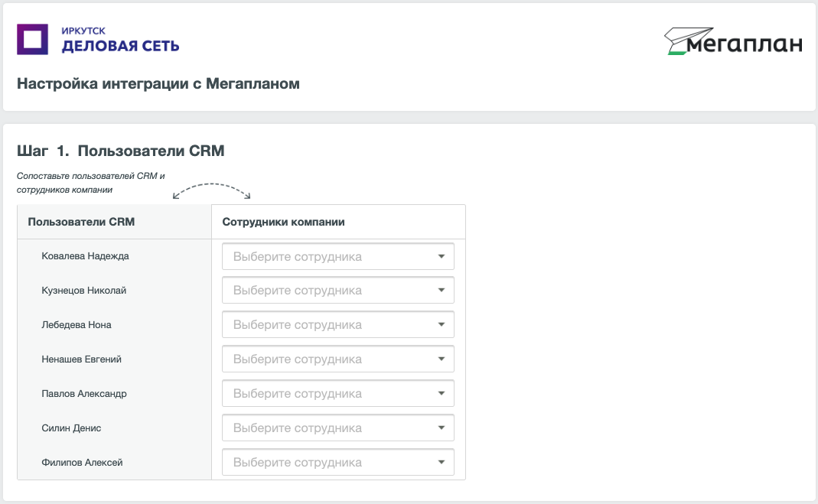The width and height of the screenshot is (818, 504).
Task: Open employee dropdown for Силин Денис
Action: [x=338, y=428]
